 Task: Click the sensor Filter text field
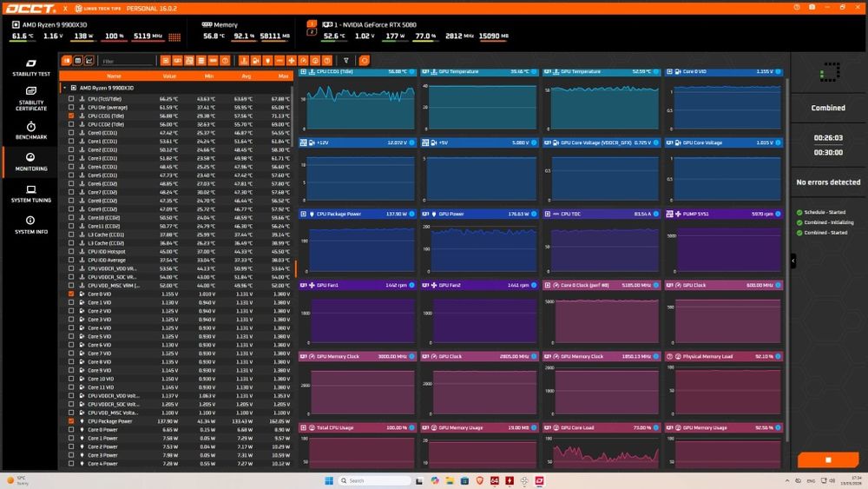[x=128, y=61]
